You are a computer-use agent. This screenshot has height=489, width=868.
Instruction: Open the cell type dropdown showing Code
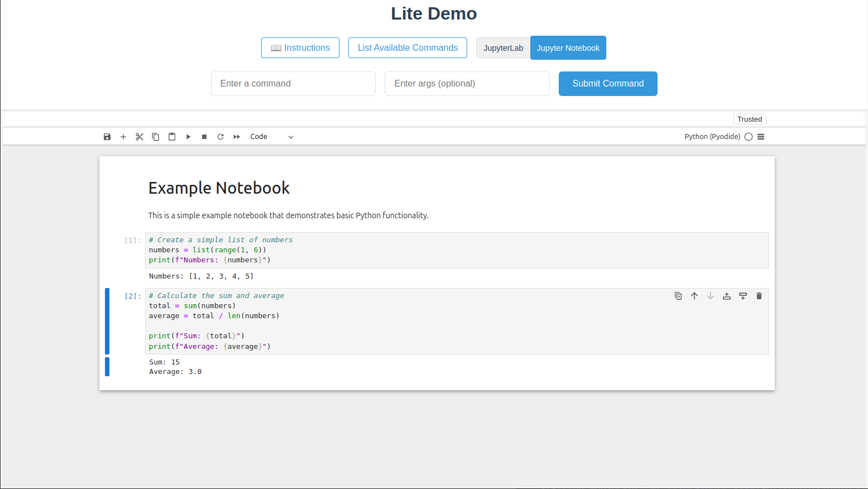pos(272,136)
